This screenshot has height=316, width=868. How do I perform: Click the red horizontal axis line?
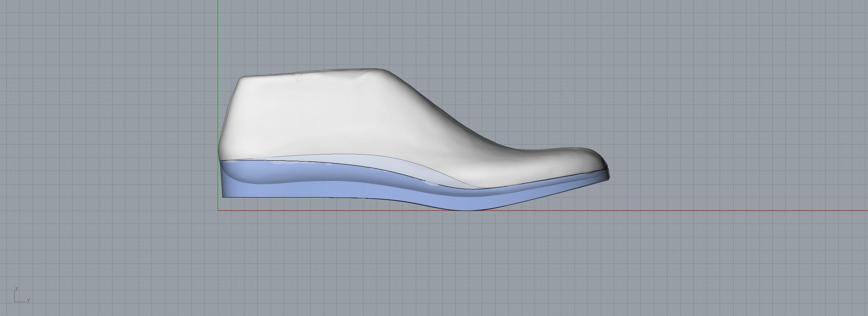coord(710,211)
